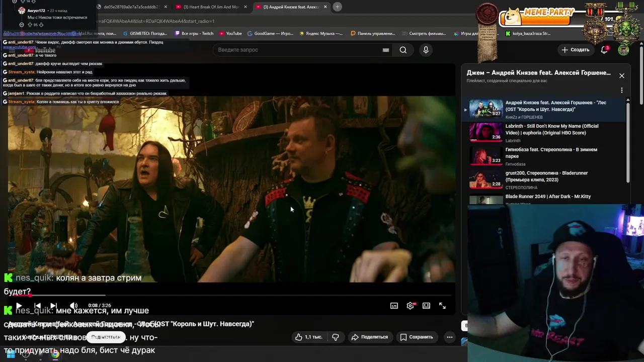The width and height of the screenshot is (644, 362).
Task: Click the thumbnail with 2:28 duration
Action: pyautogui.click(x=486, y=180)
